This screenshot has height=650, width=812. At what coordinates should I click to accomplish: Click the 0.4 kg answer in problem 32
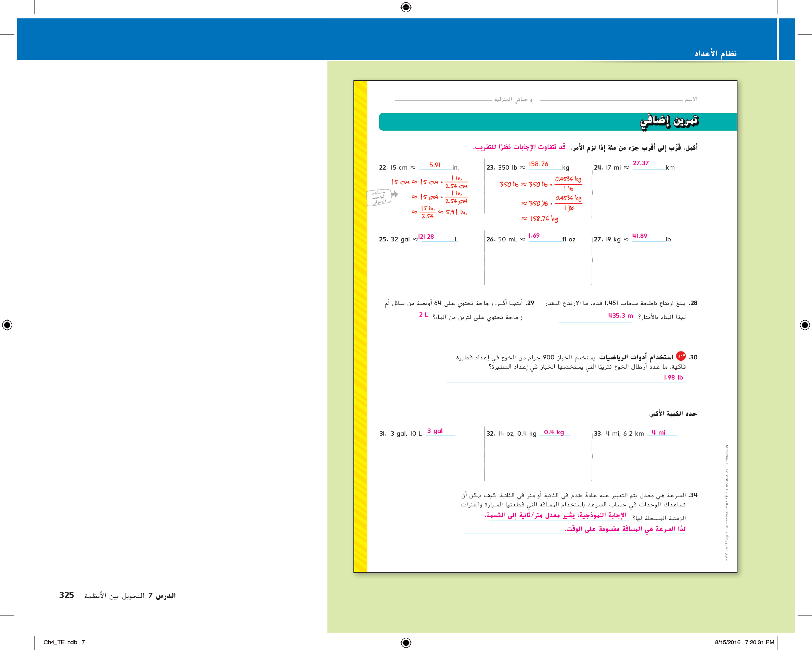click(x=554, y=432)
